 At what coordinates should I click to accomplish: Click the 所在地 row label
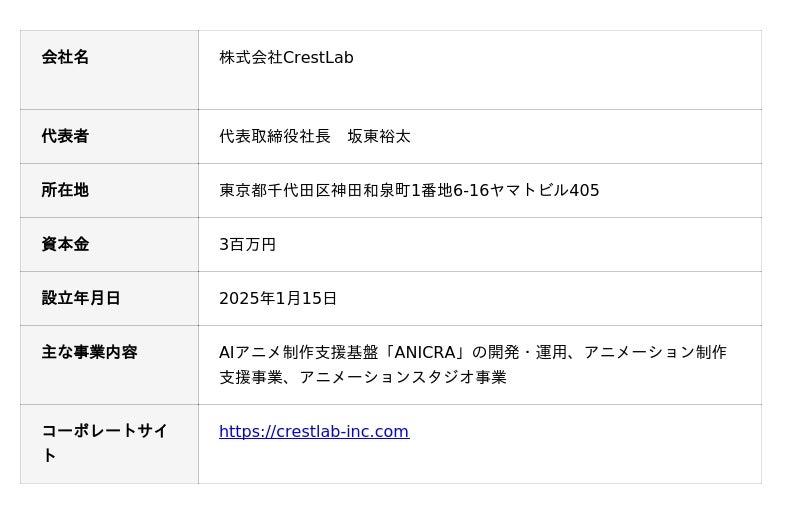[x=66, y=190]
